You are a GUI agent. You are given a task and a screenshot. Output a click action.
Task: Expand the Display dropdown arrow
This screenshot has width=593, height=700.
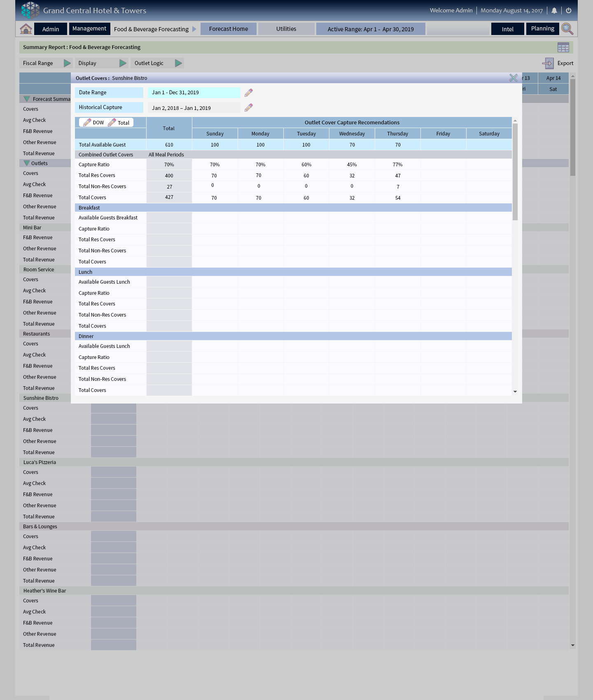click(123, 63)
